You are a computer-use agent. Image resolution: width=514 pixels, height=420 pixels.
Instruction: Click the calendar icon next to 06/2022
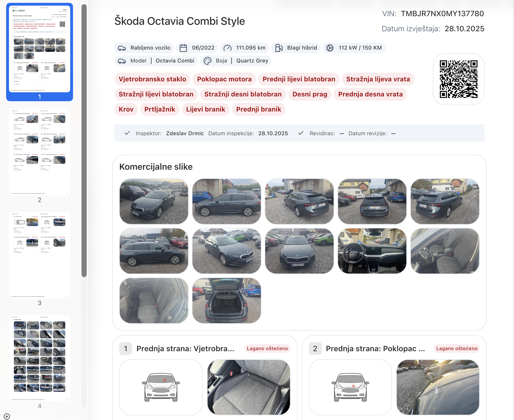[183, 48]
